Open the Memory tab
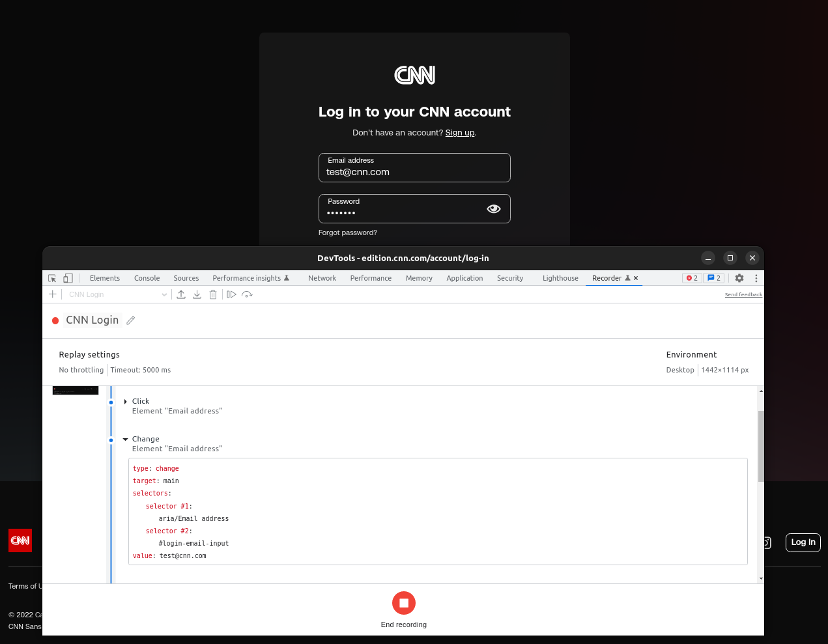This screenshot has height=644, width=828. click(x=419, y=278)
